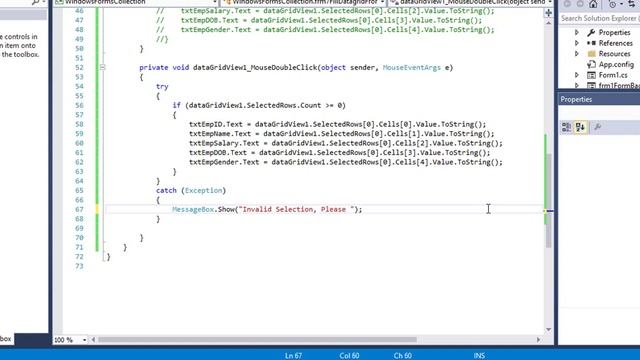Select Properties item in Solution Explorer tree

614,32
